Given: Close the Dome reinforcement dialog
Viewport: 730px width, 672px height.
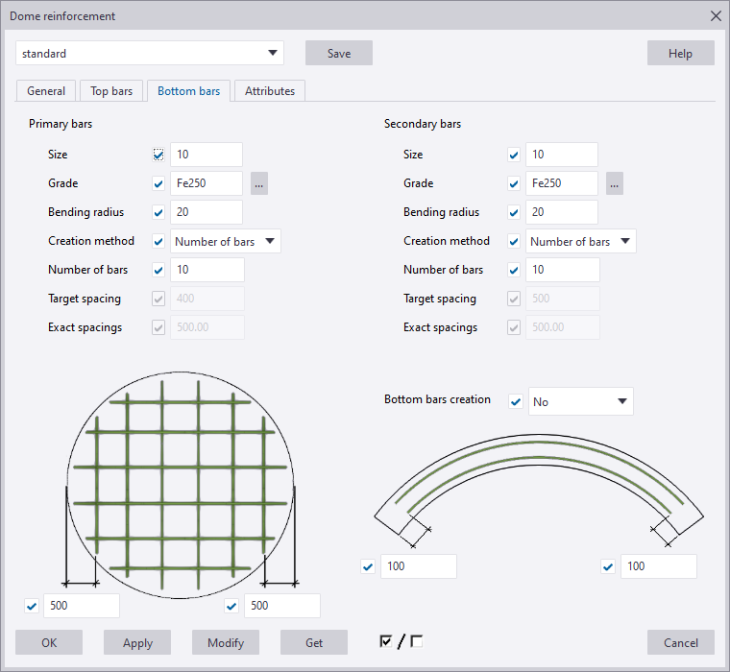Looking at the screenshot, I should pyautogui.click(x=715, y=16).
